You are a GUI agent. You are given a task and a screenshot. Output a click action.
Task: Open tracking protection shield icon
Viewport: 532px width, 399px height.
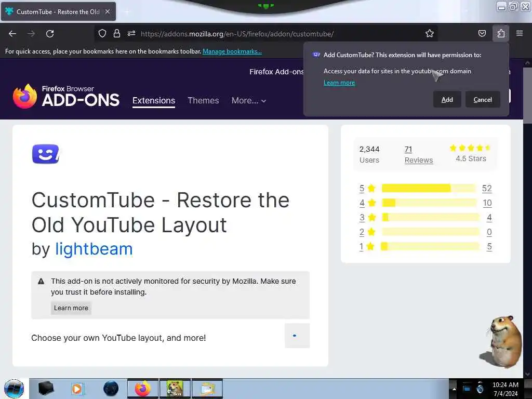(x=102, y=33)
